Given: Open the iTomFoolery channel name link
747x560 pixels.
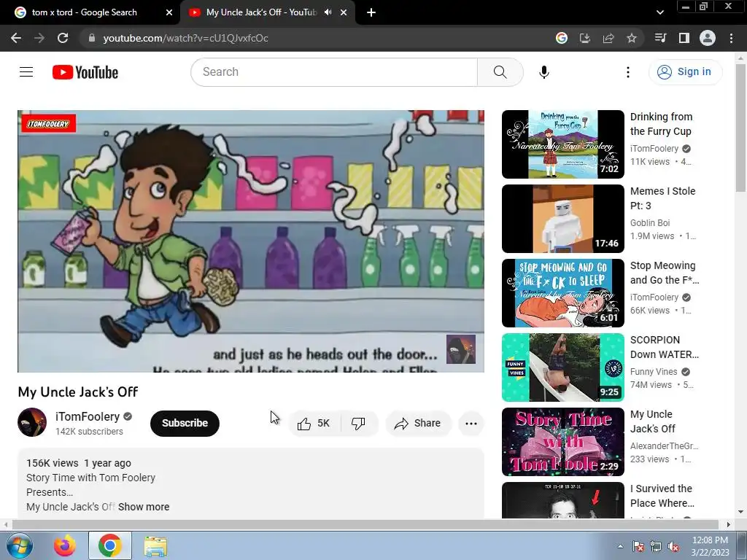Looking at the screenshot, I should click(x=88, y=416).
